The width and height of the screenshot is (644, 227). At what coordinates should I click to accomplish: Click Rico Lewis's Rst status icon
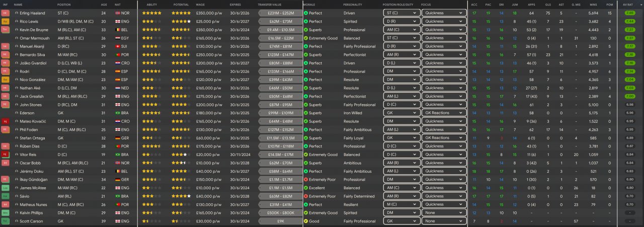pos(6,21)
